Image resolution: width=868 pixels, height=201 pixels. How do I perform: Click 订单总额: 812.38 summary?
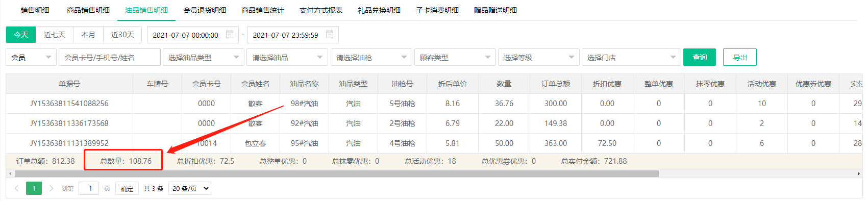45,161
